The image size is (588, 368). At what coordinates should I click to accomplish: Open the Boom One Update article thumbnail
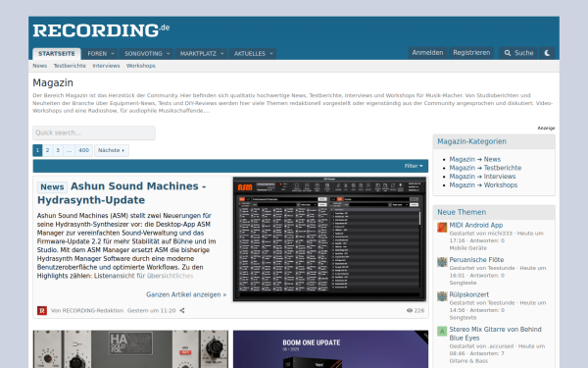pos(330,349)
